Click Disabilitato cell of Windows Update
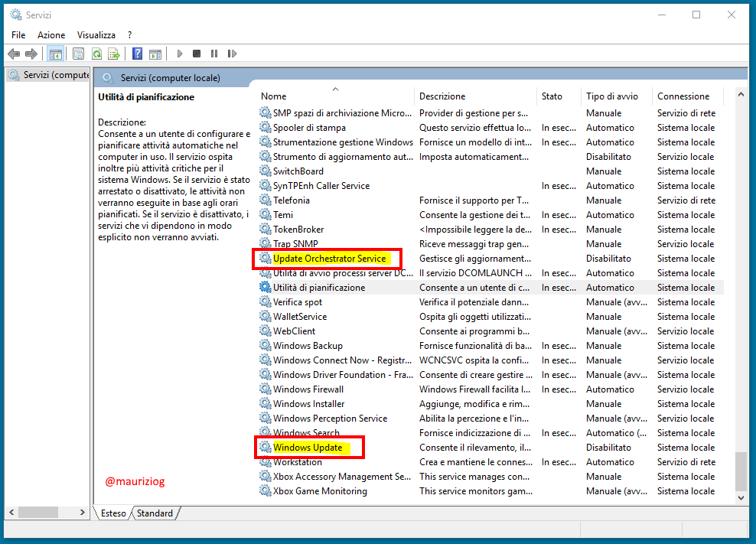The image size is (756, 544). click(x=608, y=448)
